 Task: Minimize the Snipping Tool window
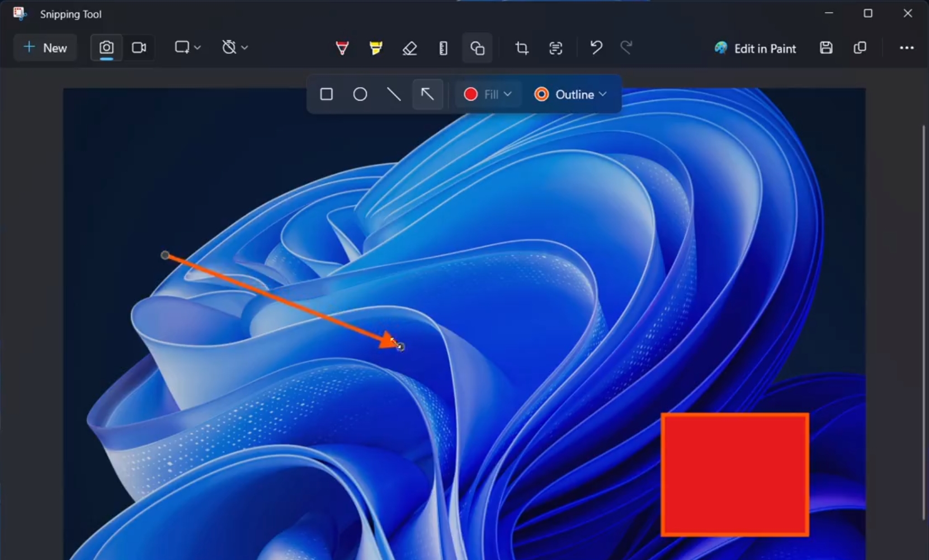pos(829,13)
